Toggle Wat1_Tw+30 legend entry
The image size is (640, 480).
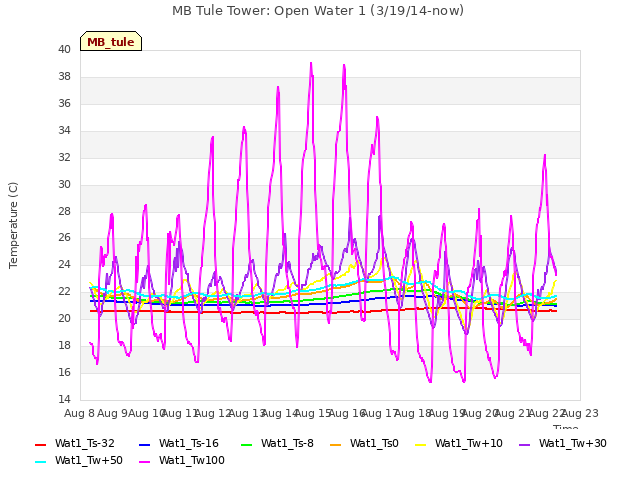(x=562, y=444)
